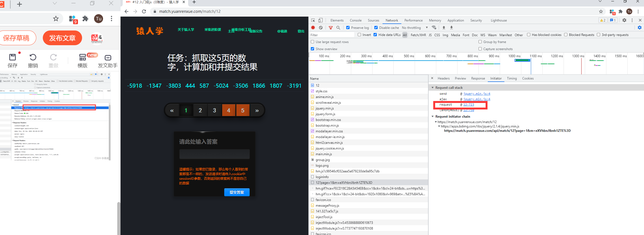Enable 3rd-party requests checkbox

[598, 35]
